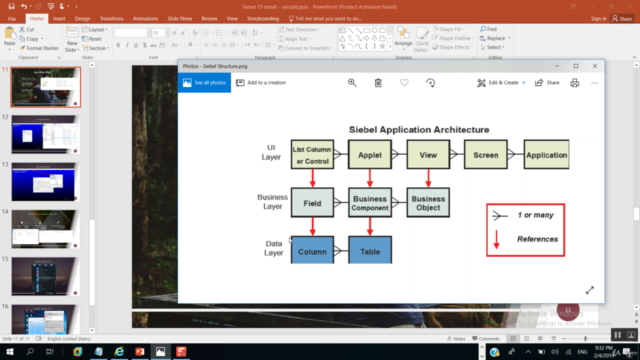640x360 pixels.
Task: Add photo to favorites with heart icon
Action: tap(404, 83)
